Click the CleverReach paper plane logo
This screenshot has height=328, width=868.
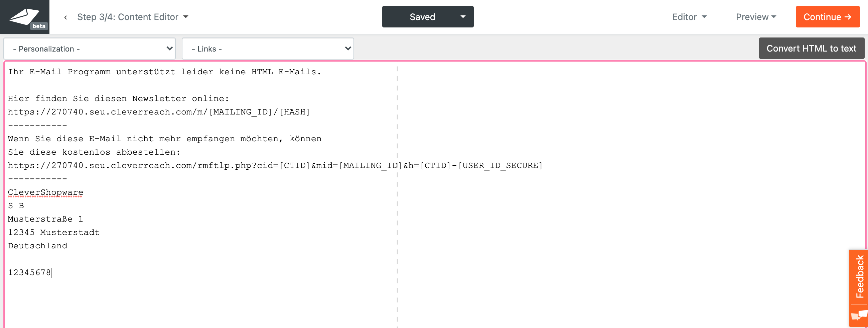pos(24,16)
